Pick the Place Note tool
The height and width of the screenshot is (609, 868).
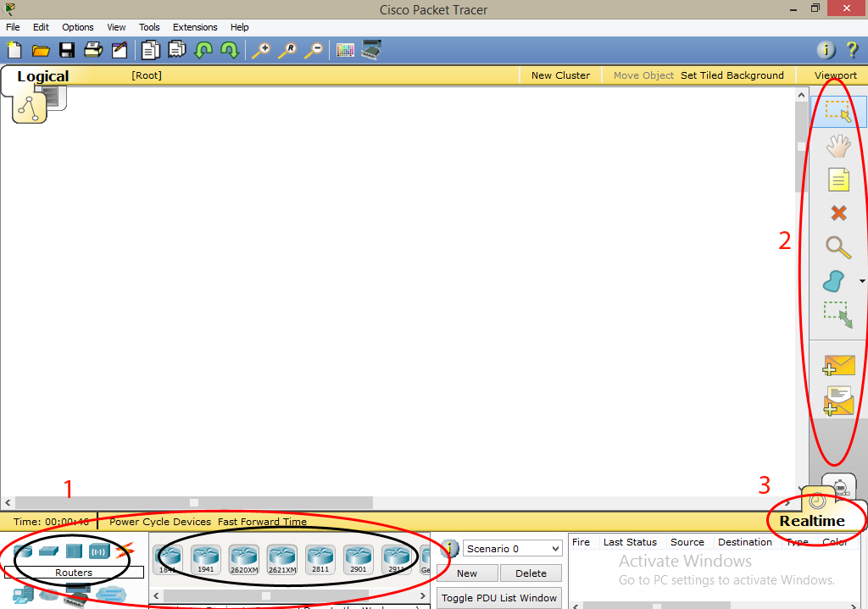(x=838, y=180)
